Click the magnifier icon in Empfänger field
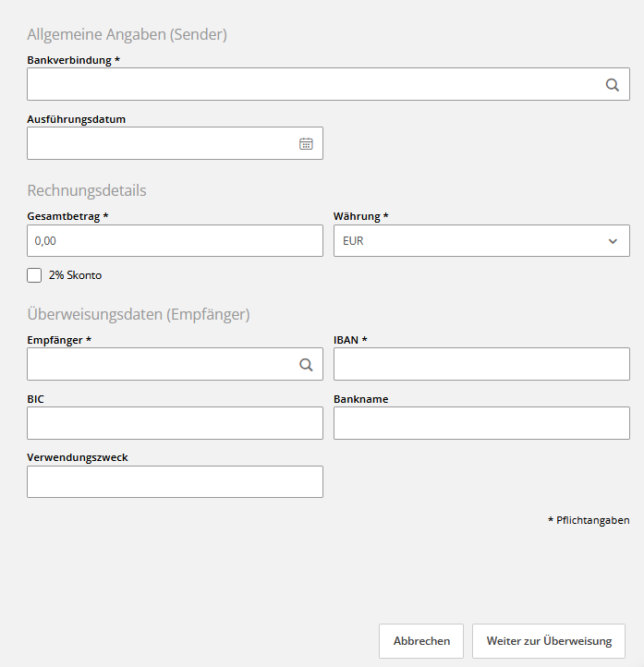This screenshot has width=644, height=667. pos(306,364)
